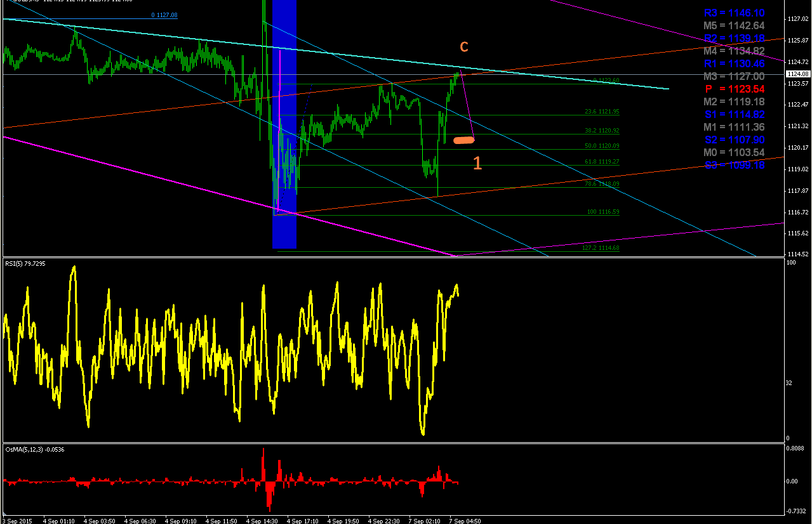Click the 1125.87 price axis value

tap(798, 41)
